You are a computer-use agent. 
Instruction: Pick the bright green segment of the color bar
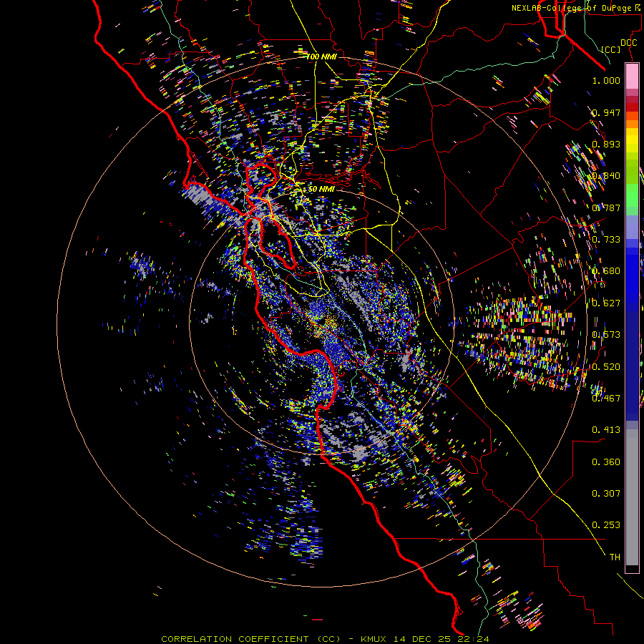click(x=632, y=195)
